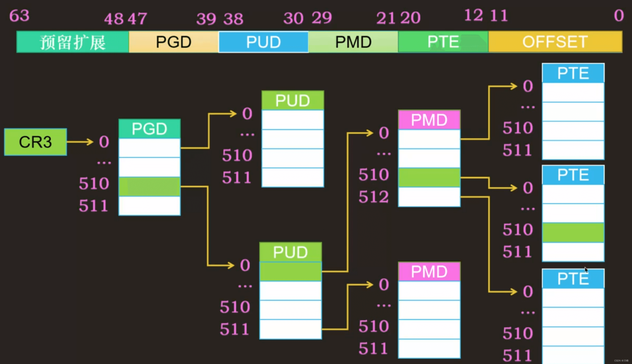This screenshot has width=632, height=364.
Task: Click "511" index beside the topmost PTE table
Action: 517,150
